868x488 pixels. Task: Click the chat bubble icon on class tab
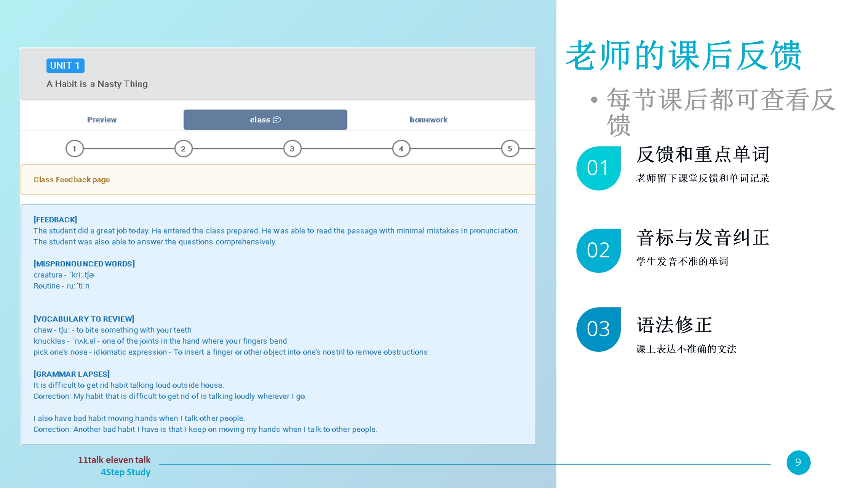tap(277, 120)
